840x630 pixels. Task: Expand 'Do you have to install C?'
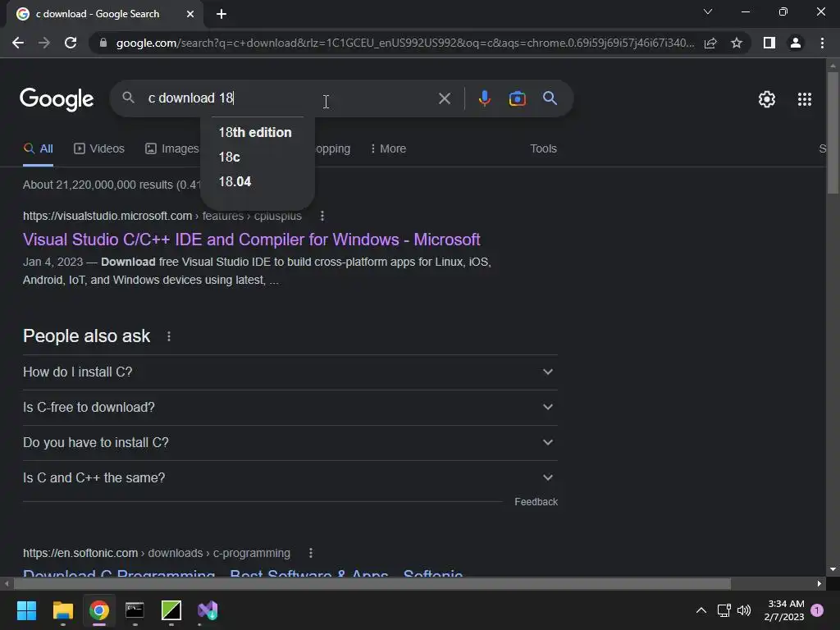(x=290, y=442)
